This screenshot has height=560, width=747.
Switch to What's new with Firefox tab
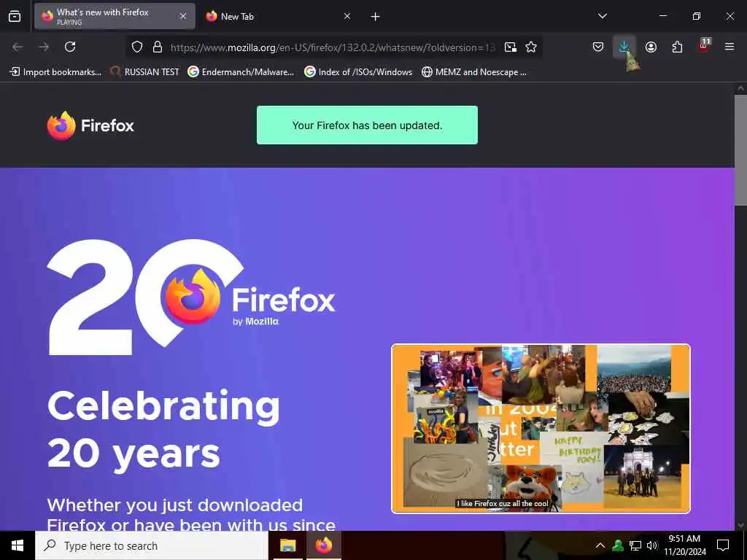coord(115,17)
